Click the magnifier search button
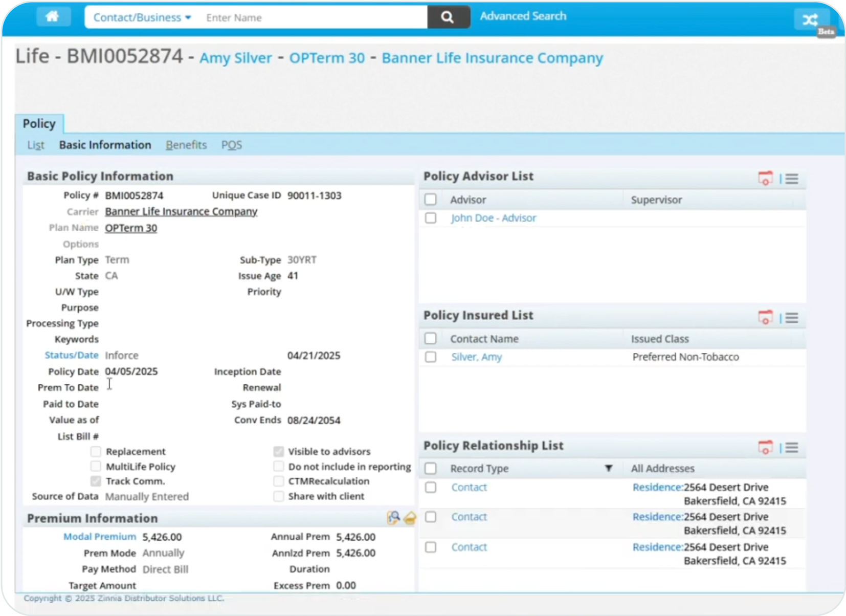This screenshot has width=846, height=616. (x=448, y=17)
